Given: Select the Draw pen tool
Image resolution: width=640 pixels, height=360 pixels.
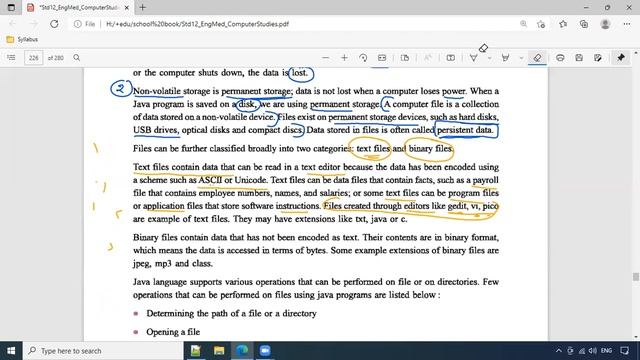Looking at the screenshot, I should [473, 58].
